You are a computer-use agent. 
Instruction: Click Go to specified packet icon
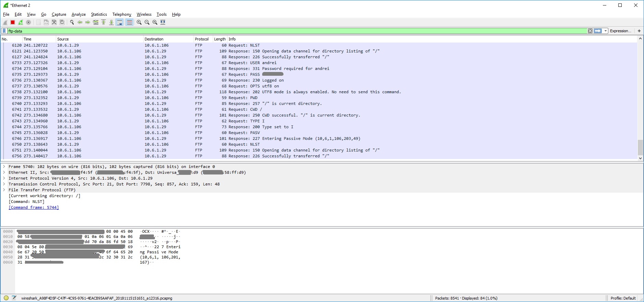tap(96, 22)
